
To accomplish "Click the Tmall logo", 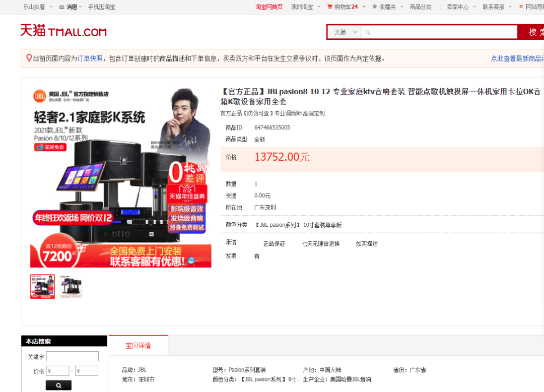I will (x=63, y=31).
